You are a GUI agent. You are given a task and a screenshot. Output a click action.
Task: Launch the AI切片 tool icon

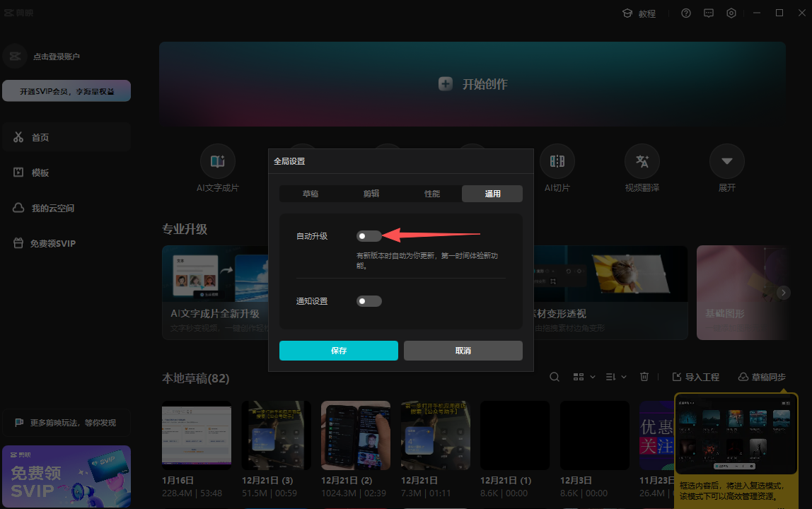(x=557, y=162)
